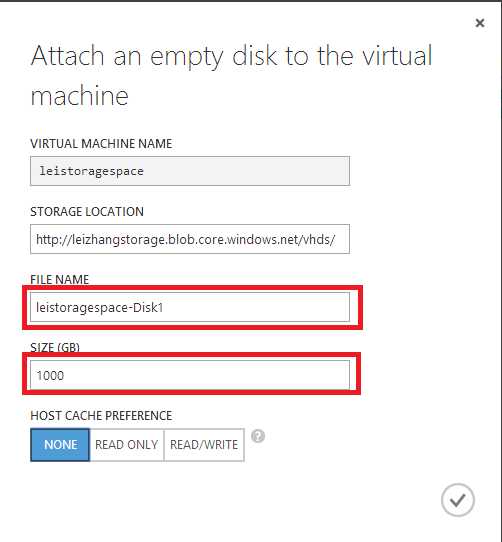Click the FILE NAME label text
The image size is (502, 542).
point(59,279)
